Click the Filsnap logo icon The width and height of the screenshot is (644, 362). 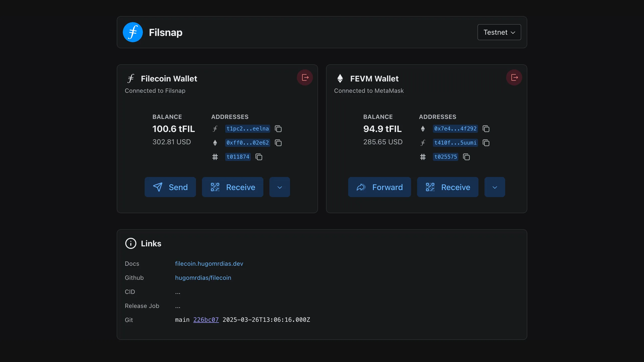coord(133,32)
